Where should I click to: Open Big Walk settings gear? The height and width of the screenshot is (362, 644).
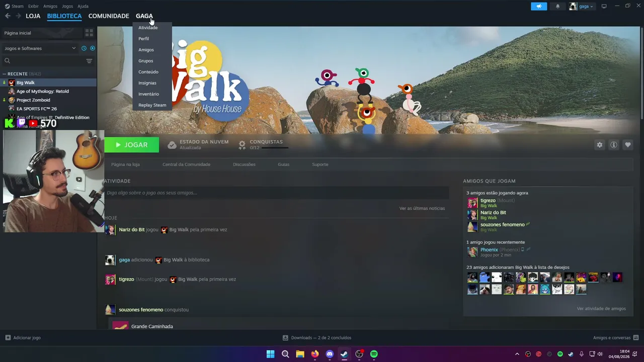pyautogui.click(x=600, y=145)
